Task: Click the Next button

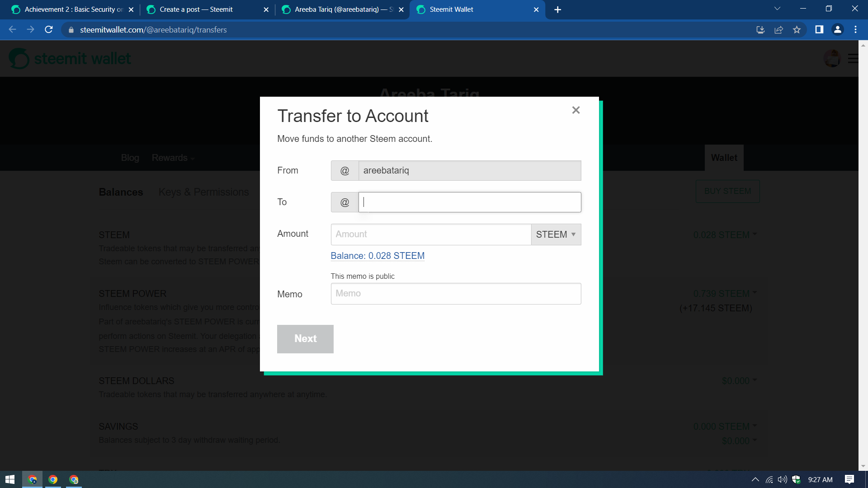Action: [305, 339]
